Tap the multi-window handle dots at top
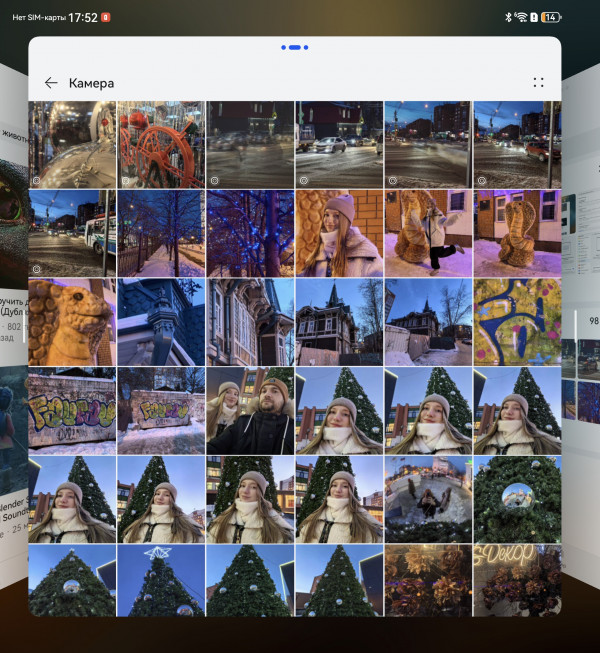The image size is (600, 653). 294,47
